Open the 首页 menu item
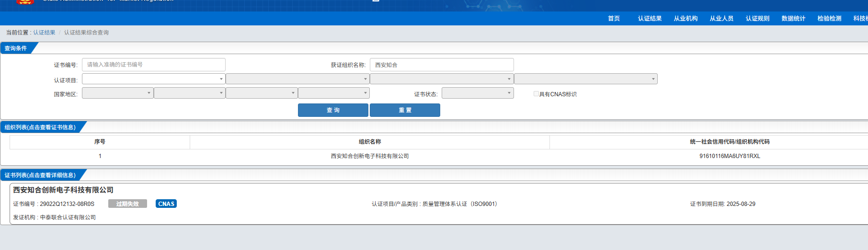868x250 pixels. 614,19
